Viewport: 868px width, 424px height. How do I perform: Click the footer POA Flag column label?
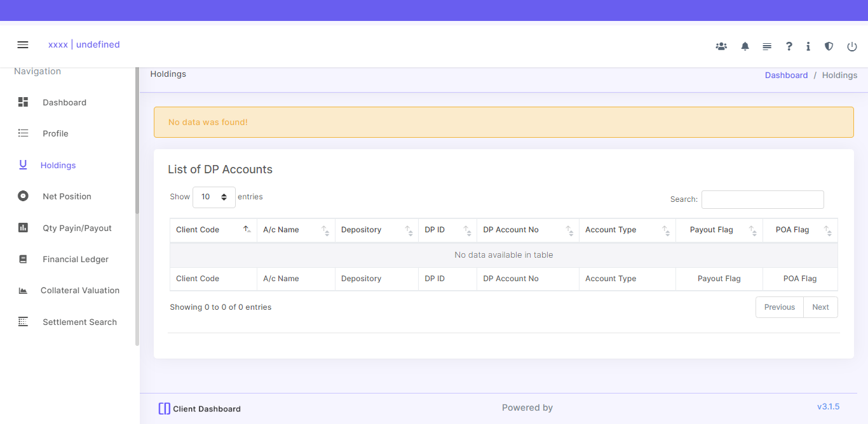click(800, 279)
